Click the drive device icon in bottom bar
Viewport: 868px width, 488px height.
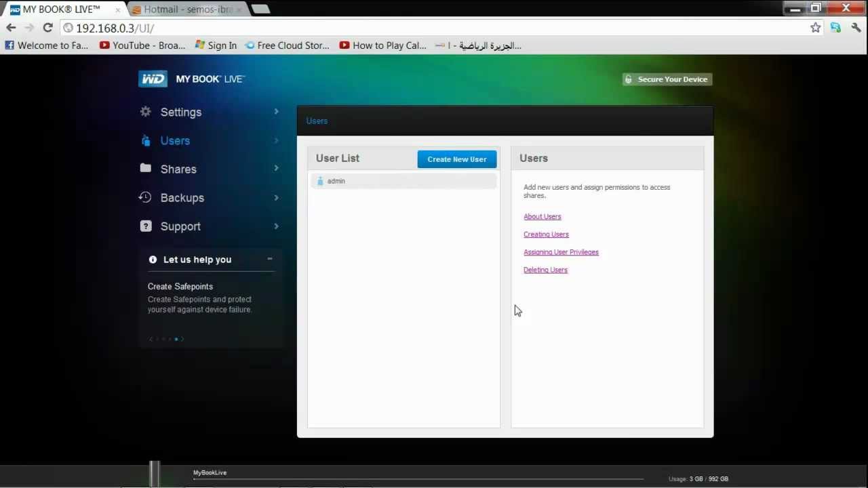tap(155, 473)
